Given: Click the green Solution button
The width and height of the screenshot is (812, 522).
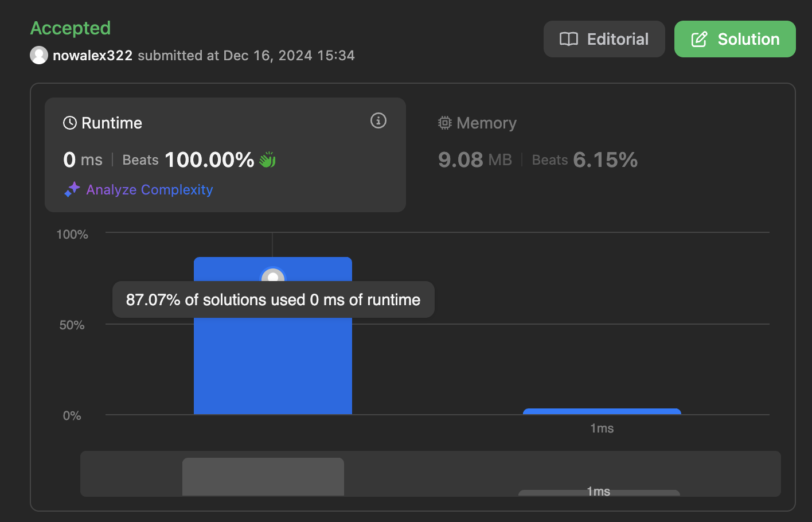Looking at the screenshot, I should pos(735,39).
